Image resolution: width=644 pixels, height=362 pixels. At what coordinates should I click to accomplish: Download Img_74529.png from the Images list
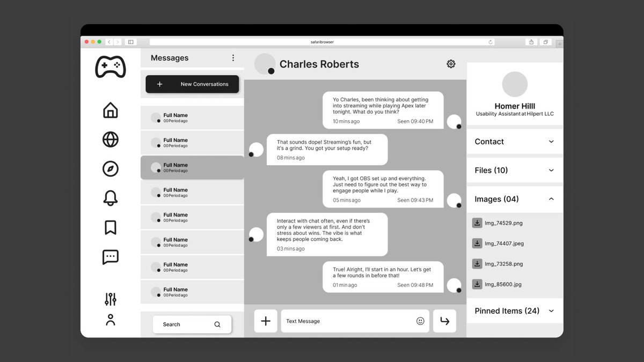coord(477,223)
